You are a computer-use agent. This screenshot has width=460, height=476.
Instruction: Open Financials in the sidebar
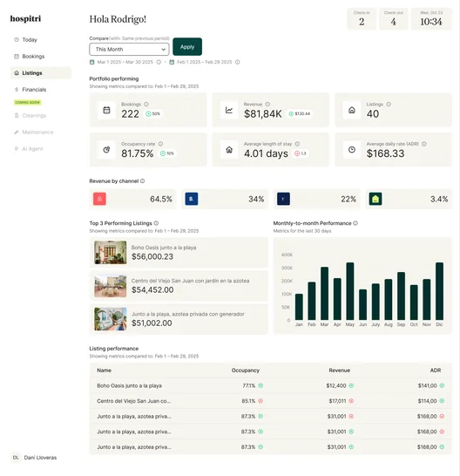point(30,90)
